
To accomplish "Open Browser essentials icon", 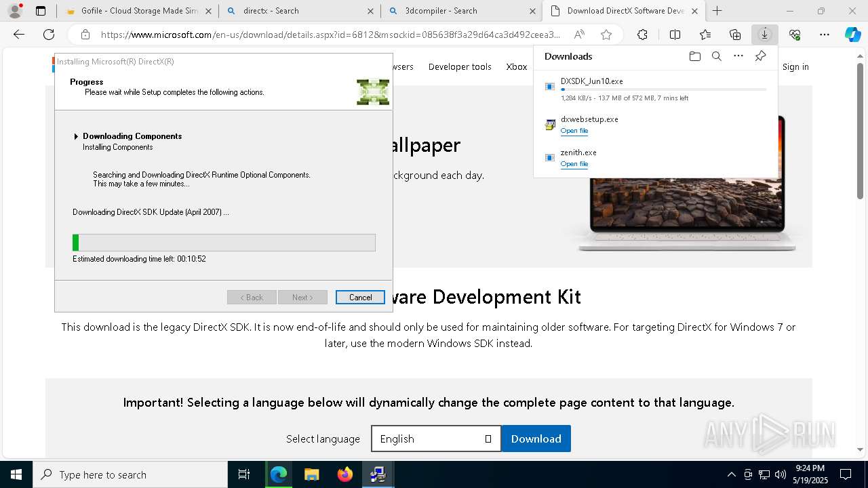I will (x=795, y=35).
